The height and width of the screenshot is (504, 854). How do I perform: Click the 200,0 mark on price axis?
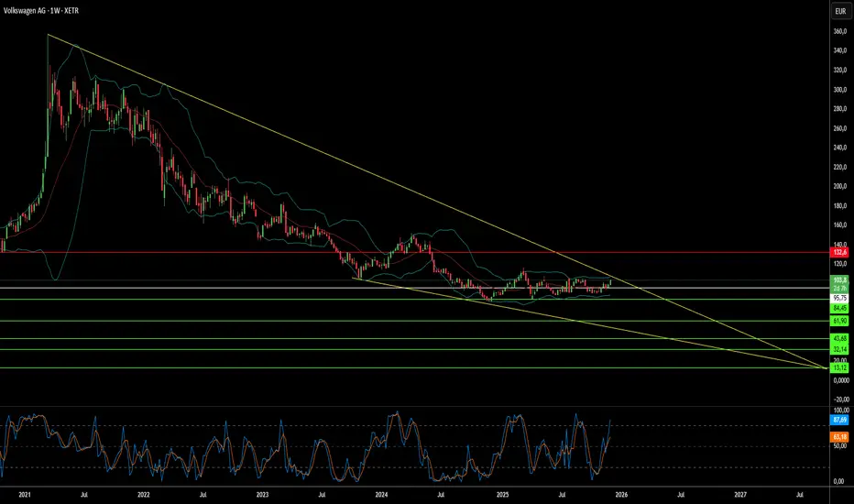coord(838,187)
